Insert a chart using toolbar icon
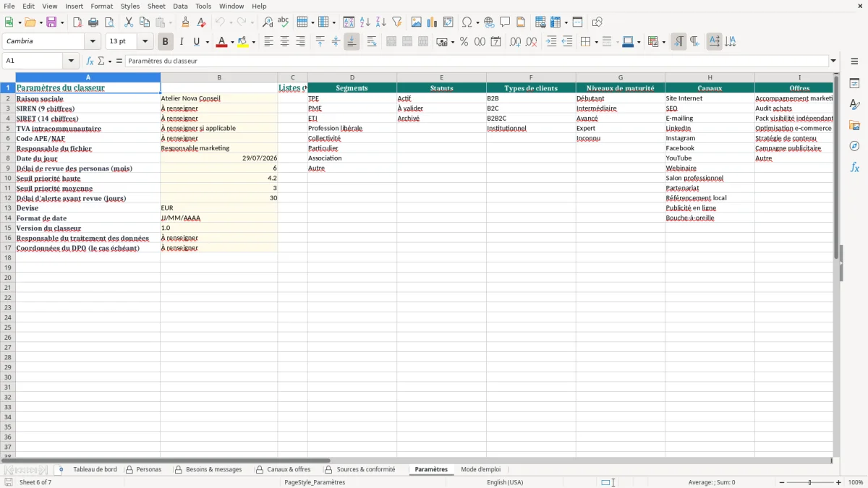Image resolution: width=868 pixels, height=488 pixels. (x=433, y=22)
